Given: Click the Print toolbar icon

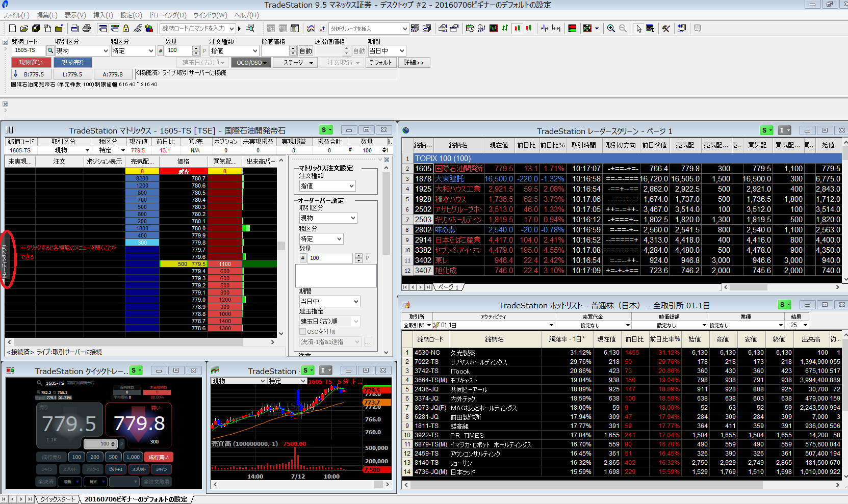Looking at the screenshot, I should click(x=87, y=29).
